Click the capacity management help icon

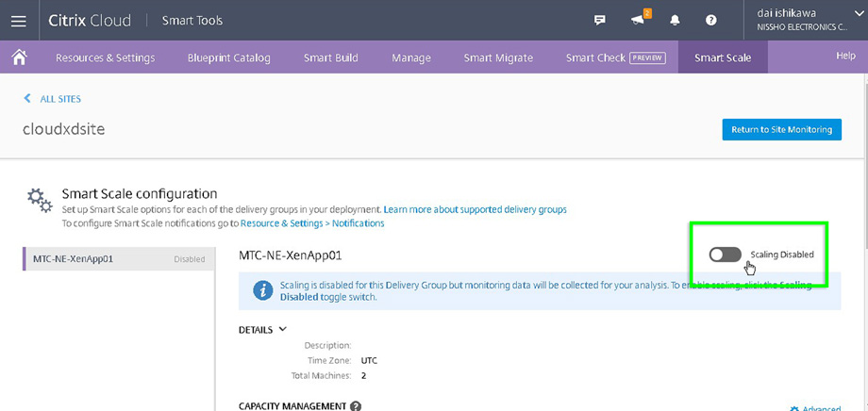pos(356,406)
